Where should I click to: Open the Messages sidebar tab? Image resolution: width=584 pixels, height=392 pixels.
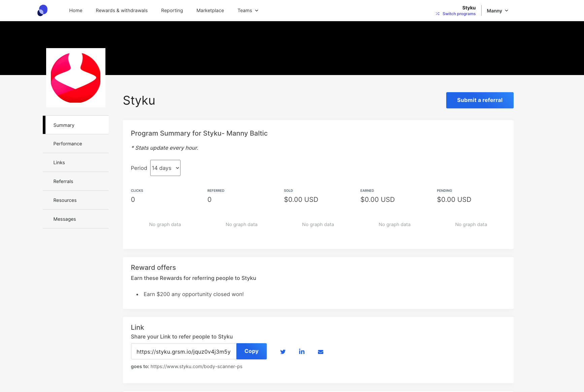click(65, 219)
